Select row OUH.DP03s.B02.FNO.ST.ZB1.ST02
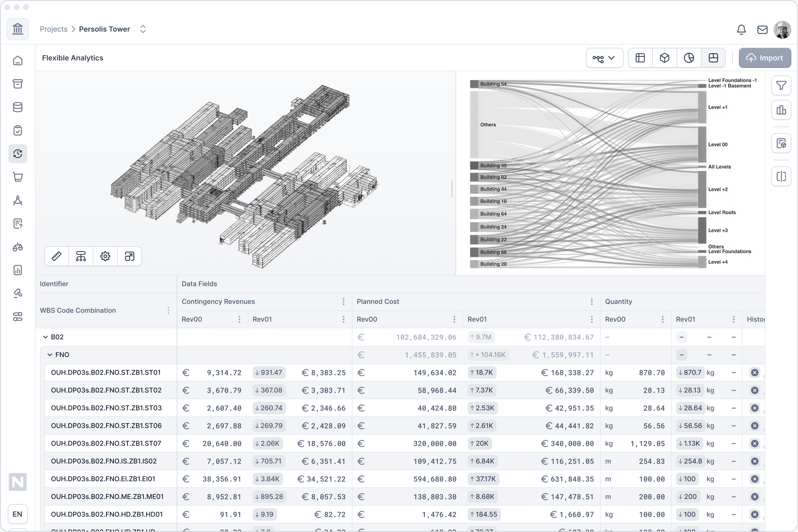Image resolution: width=798 pixels, height=532 pixels. click(x=106, y=390)
